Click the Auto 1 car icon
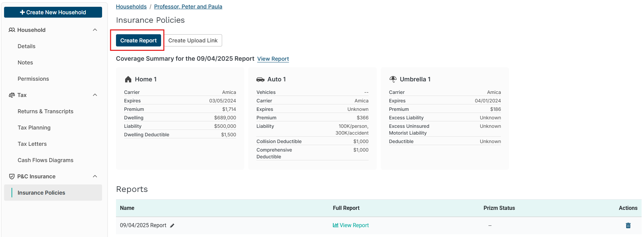The image size is (644, 237). 260,79
